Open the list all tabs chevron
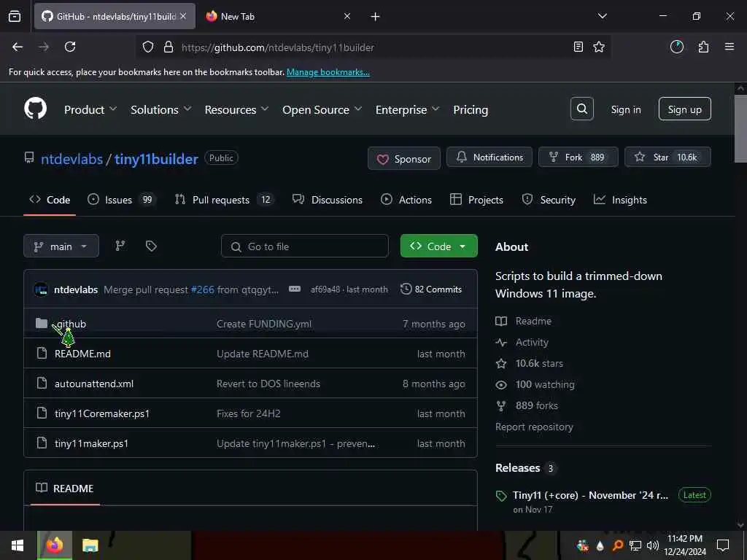This screenshot has height=560, width=747. point(602,16)
